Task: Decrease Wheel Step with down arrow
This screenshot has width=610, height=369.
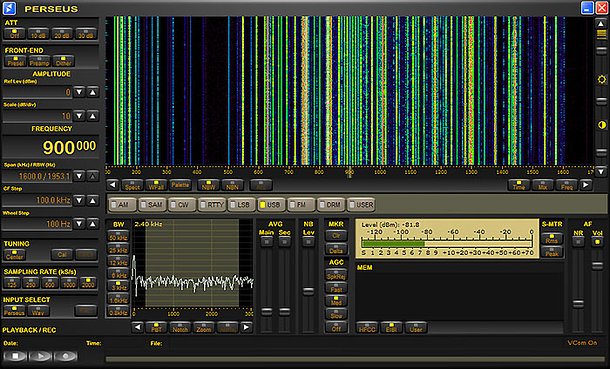Action: (x=79, y=224)
